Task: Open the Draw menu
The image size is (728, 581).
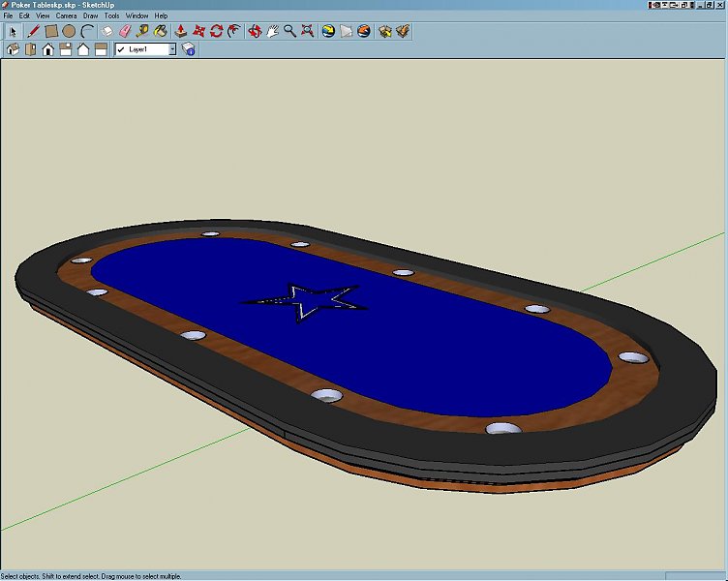Action: 91,15
